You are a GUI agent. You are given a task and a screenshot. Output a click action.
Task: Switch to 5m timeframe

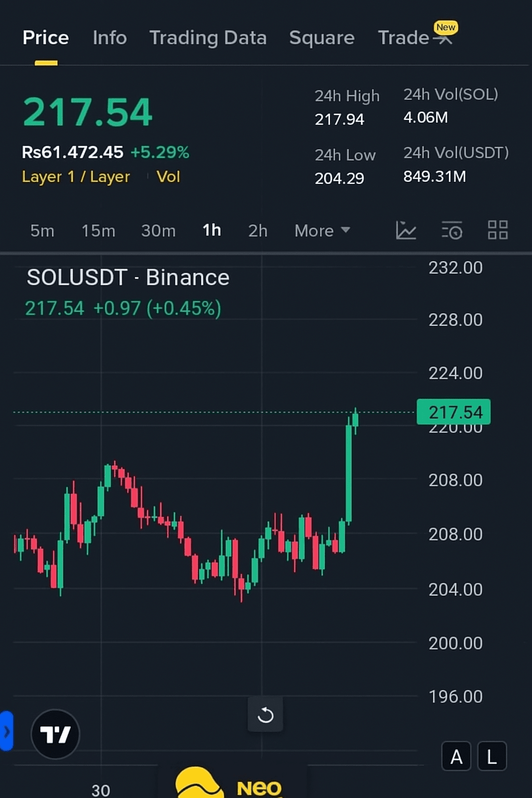pos(42,230)
